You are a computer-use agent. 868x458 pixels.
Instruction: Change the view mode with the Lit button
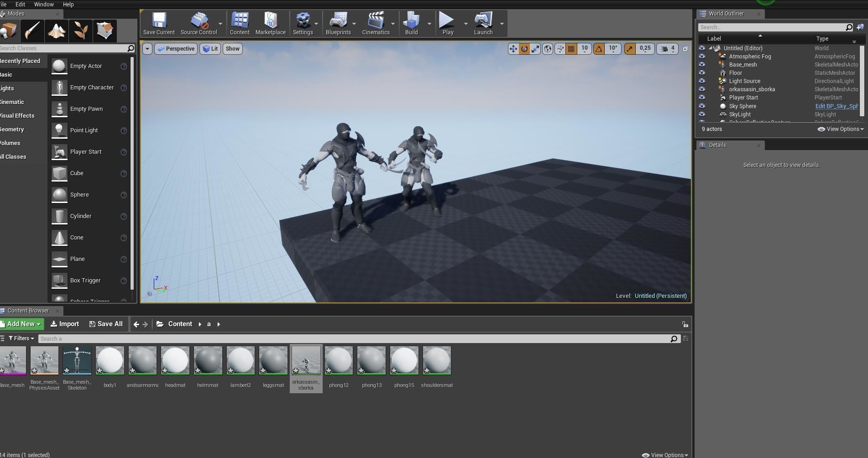pos(210,49)
